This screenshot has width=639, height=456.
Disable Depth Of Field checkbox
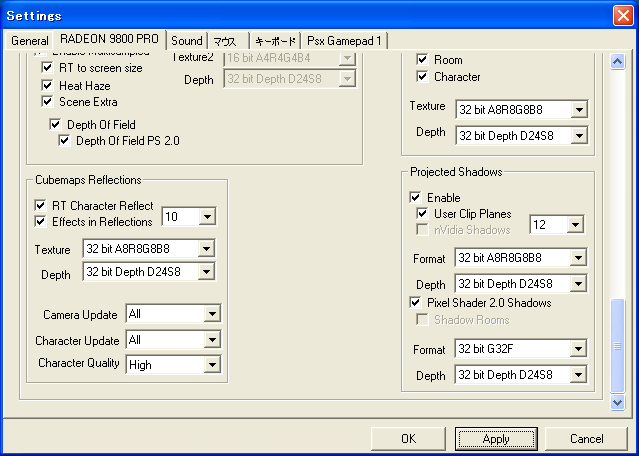click(x=55, y=124)
